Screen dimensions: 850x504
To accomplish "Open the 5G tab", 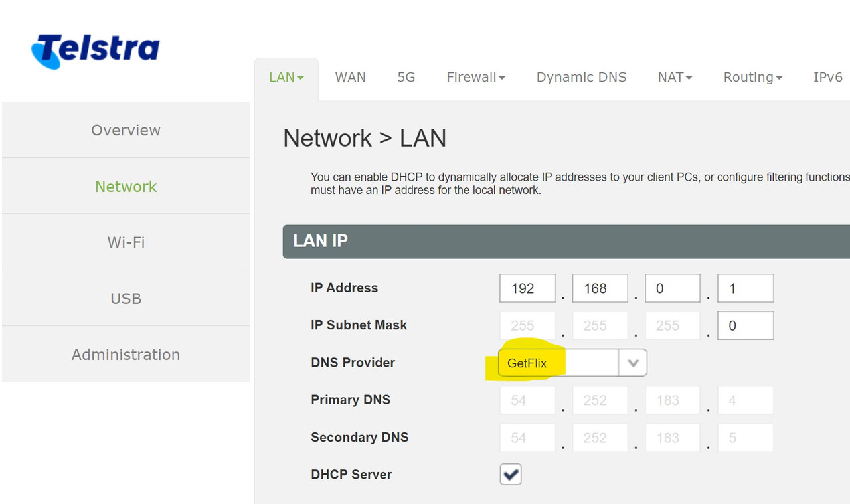I will click(x=406, y=77).
